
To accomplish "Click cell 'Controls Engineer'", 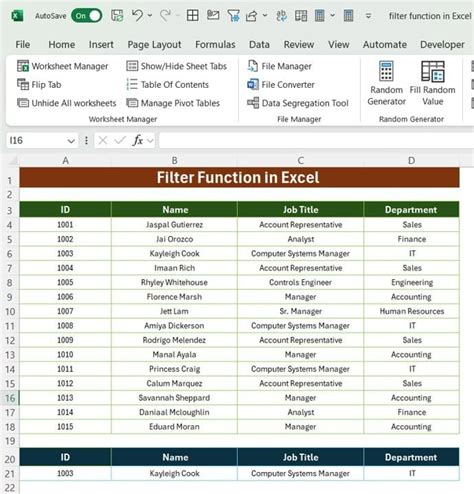I will pos(300,282).
